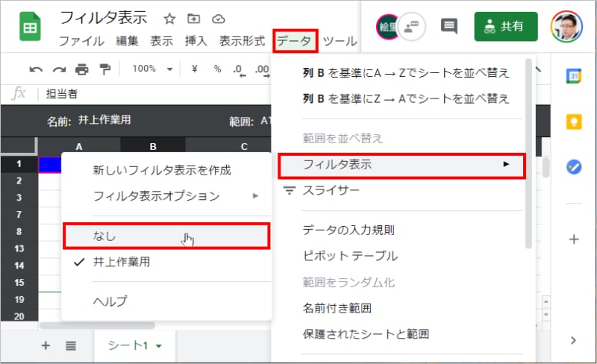Screen dimensions: 597x364
Task: Select row 19 header
Action: (x=19, y=300)
